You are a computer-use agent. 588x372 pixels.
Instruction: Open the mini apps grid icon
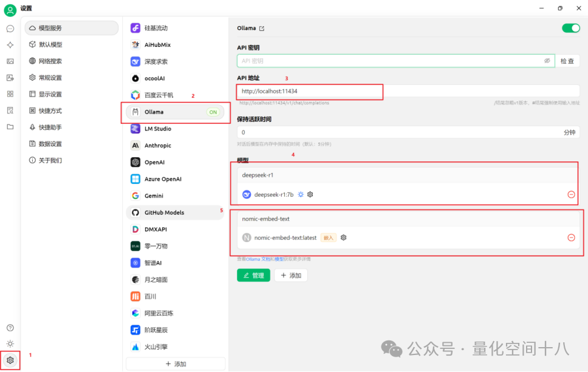pyautogui.click(x=10, y=93)
